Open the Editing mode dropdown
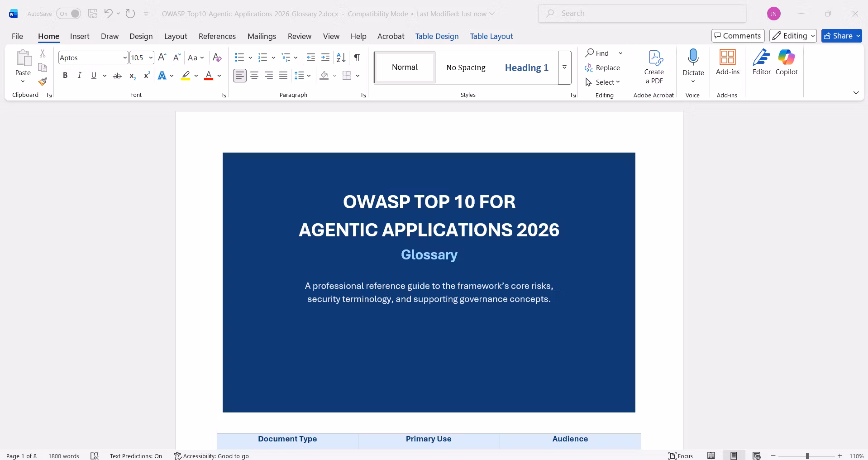This screenshot has width=868, height=460. pyautogui.click(x=793, y=36)
